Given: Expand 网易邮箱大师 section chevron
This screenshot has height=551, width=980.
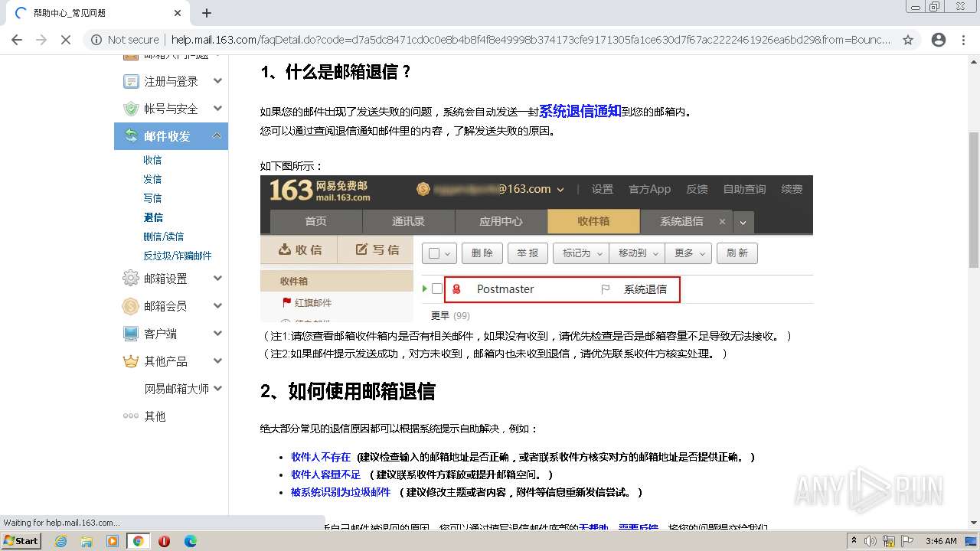Looking at the screenshot, I should tap(217, 389).
